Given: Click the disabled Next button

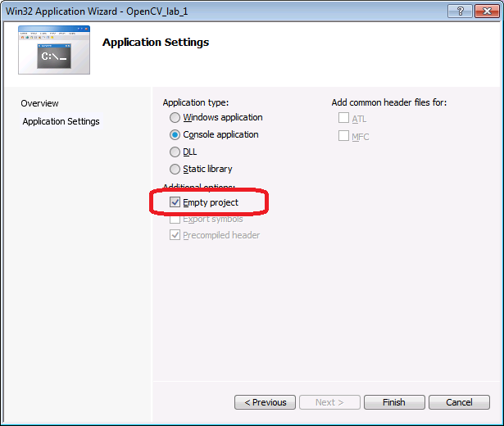Looking at the screenshot, I should pos(329,402).
